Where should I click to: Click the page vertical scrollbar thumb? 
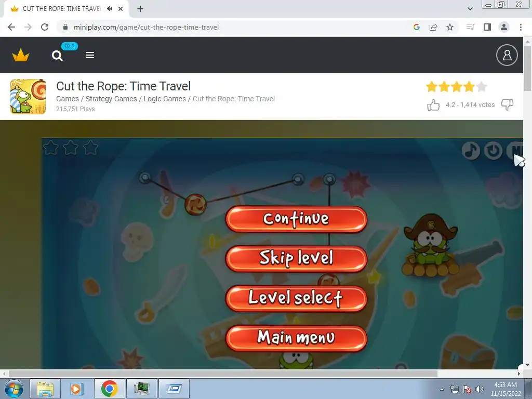coord(527,68)
